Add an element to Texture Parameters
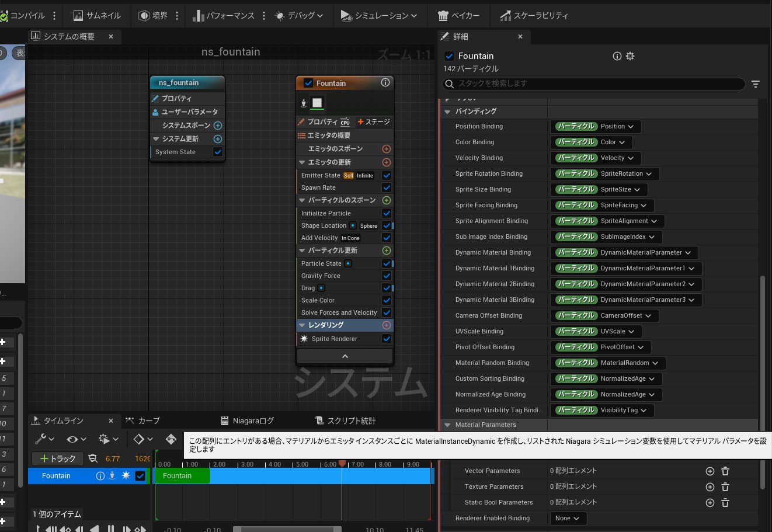The height and width of the screenshot is (532, 772). [710, 486]
